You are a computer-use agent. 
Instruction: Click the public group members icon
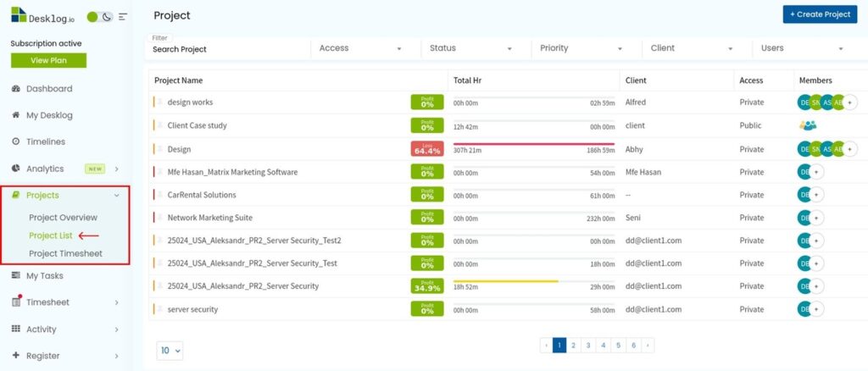(x=808, y=125)
